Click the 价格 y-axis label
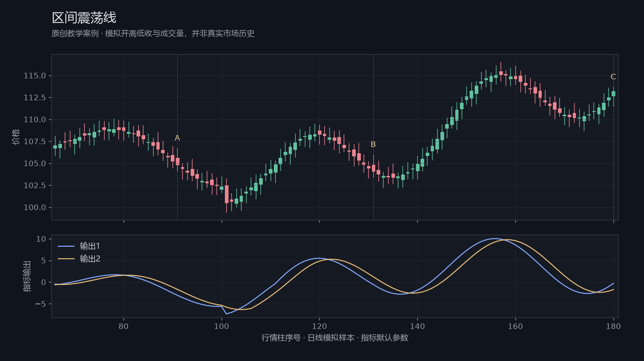644x361 pixels. [x=16, y=137]
